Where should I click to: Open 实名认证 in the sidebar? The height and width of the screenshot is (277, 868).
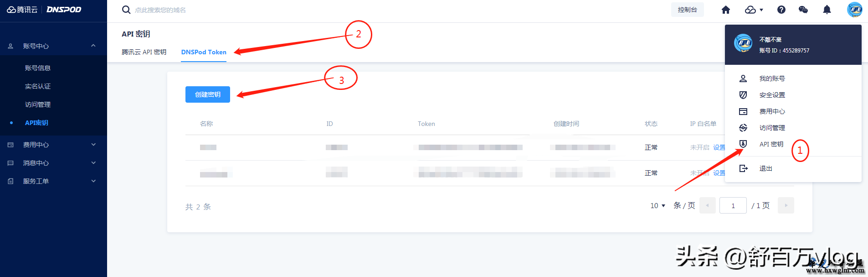38,86
